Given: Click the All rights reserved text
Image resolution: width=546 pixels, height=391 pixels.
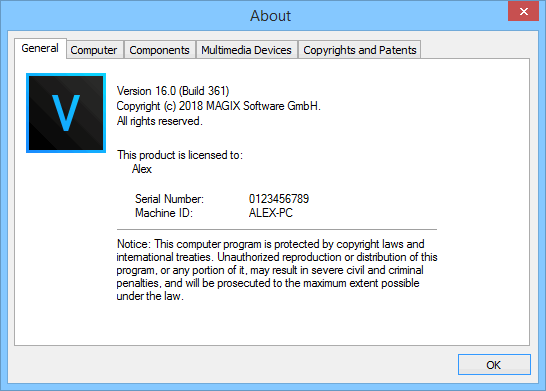Looking at the screenshot, I should (x=159, y=121).
